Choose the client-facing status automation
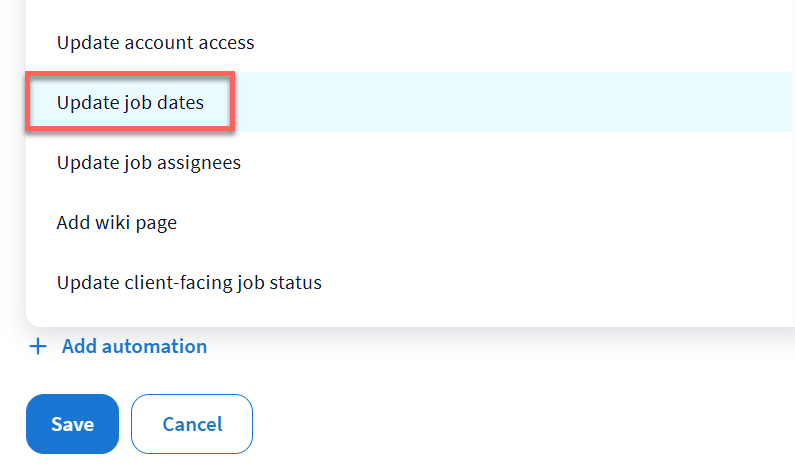Screen dimensions: 795x470 (189, 282)
